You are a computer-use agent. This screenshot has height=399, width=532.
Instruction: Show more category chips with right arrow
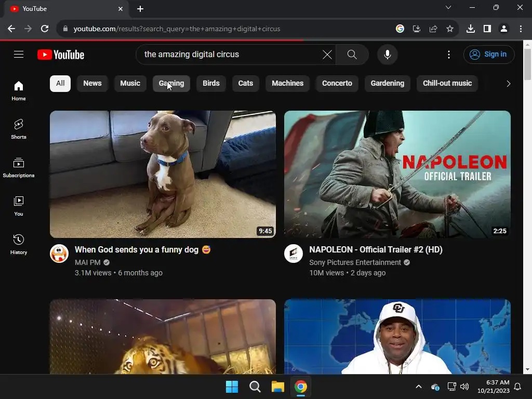508,84
